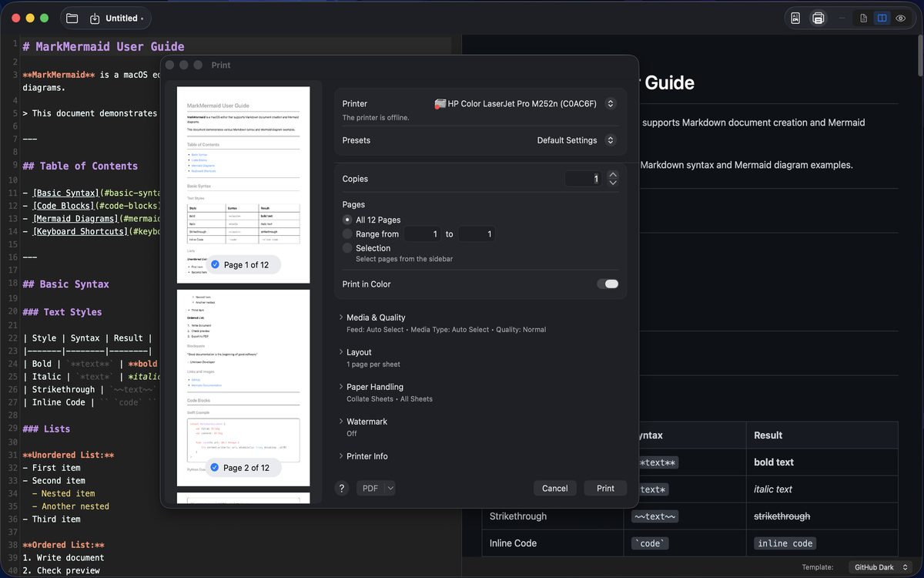Click the preview pane vertical scrollbar
This screenshot has width=924, height=578.
point(919,55)
